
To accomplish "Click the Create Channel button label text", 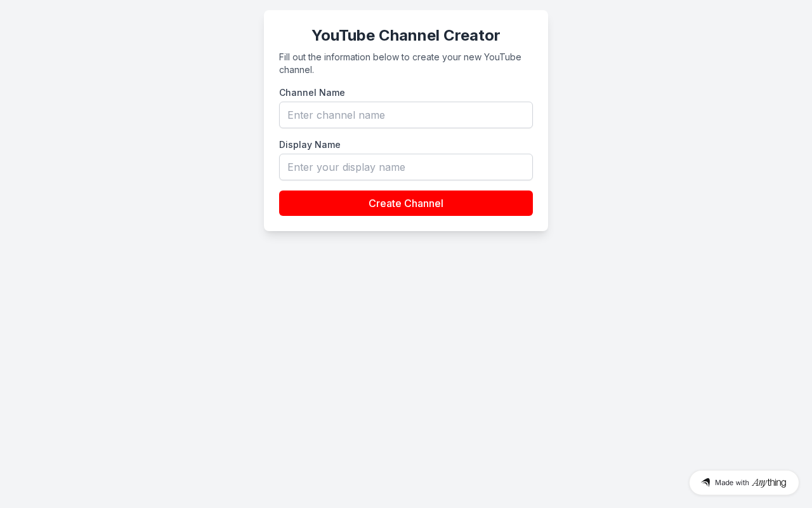I will pyautogui.click(x=406, y=203).
